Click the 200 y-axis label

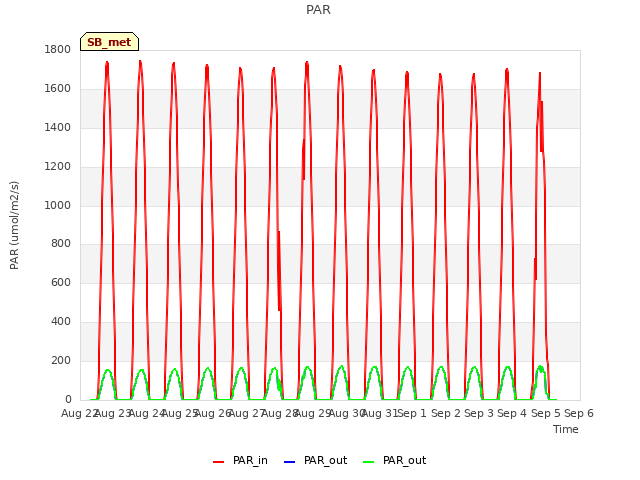point(61,360)
